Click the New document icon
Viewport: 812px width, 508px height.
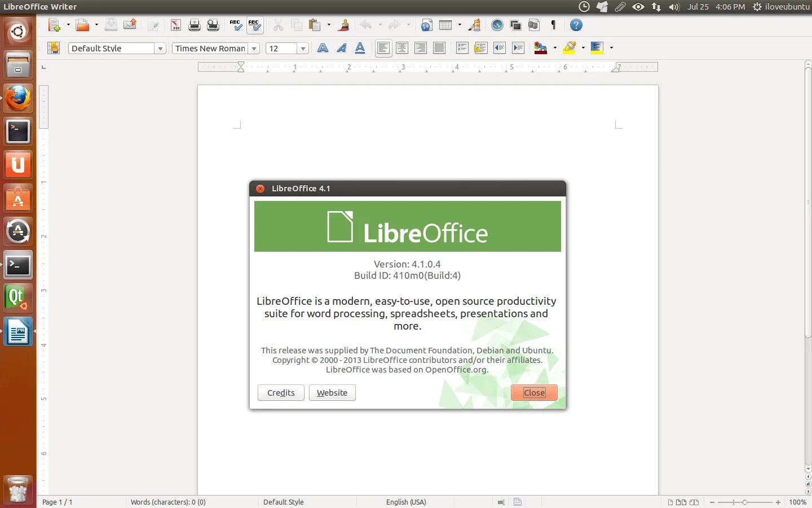pos(54,25)
